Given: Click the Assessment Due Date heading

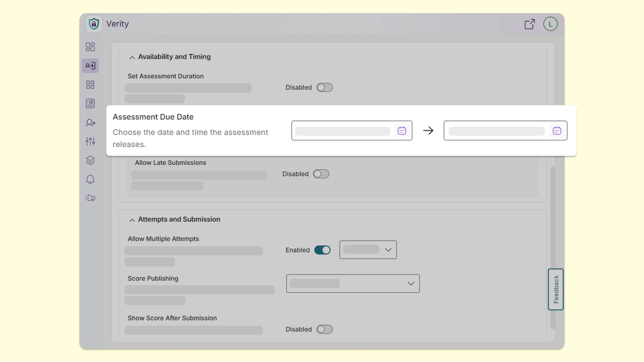Looking at the screenshot, I should tap(153, 117).
